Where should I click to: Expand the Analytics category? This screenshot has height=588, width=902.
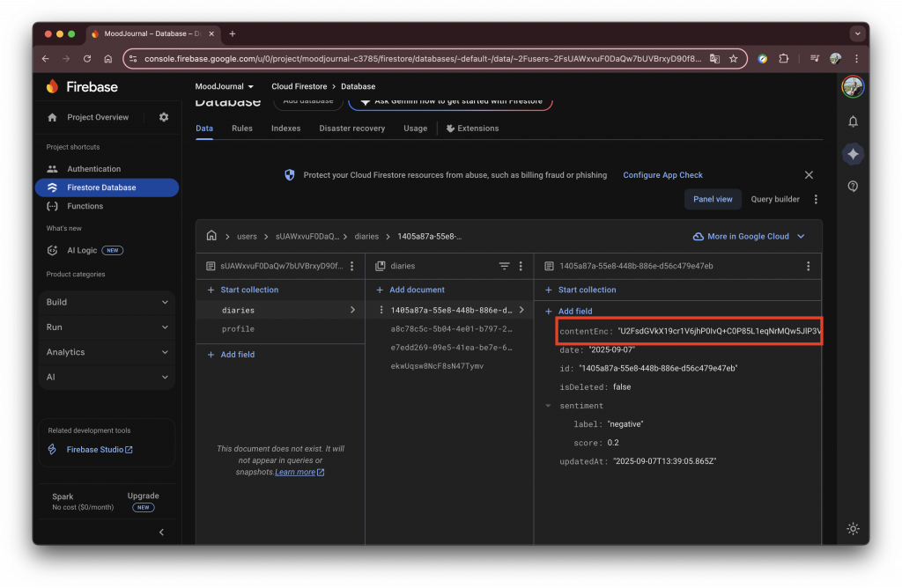point(107,352)
